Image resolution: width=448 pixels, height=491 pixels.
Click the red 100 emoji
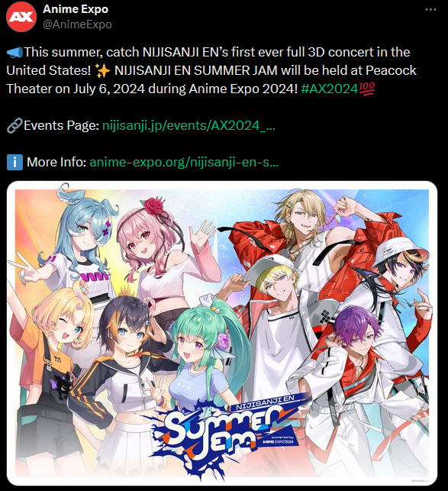click(366, 89)
